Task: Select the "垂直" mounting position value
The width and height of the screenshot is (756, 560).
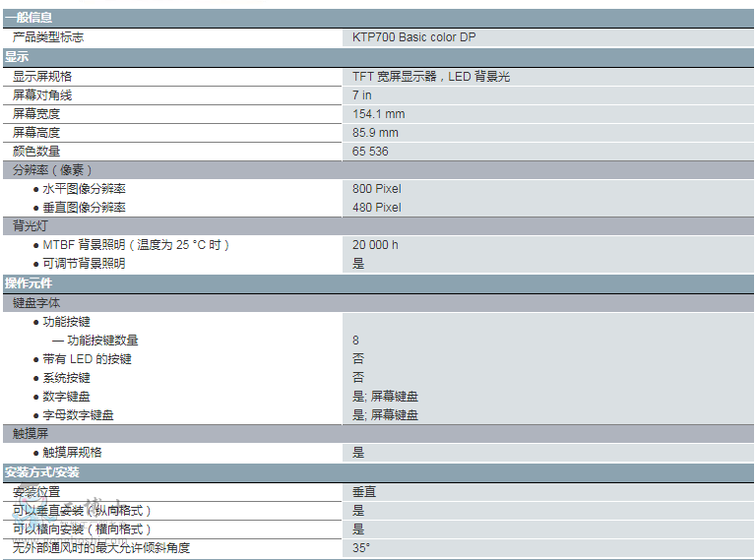Action: click(364, 491)
